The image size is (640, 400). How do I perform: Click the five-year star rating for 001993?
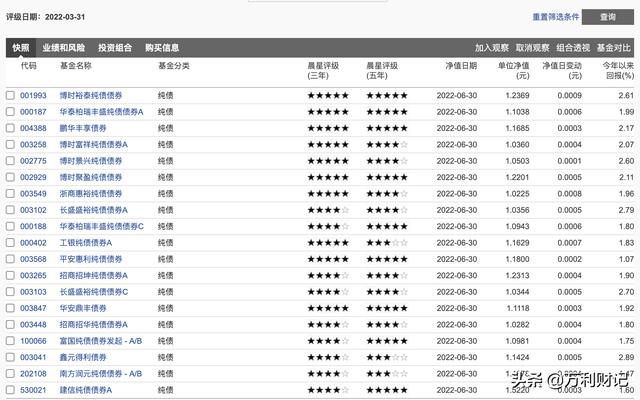pyautogui.click(x=387, y=96)
